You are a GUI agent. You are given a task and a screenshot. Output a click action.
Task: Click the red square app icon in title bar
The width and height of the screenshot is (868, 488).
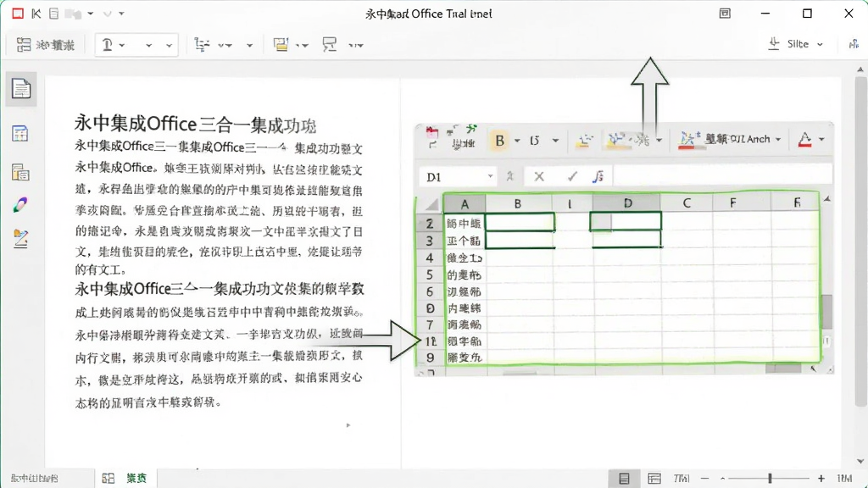[18, 14]
